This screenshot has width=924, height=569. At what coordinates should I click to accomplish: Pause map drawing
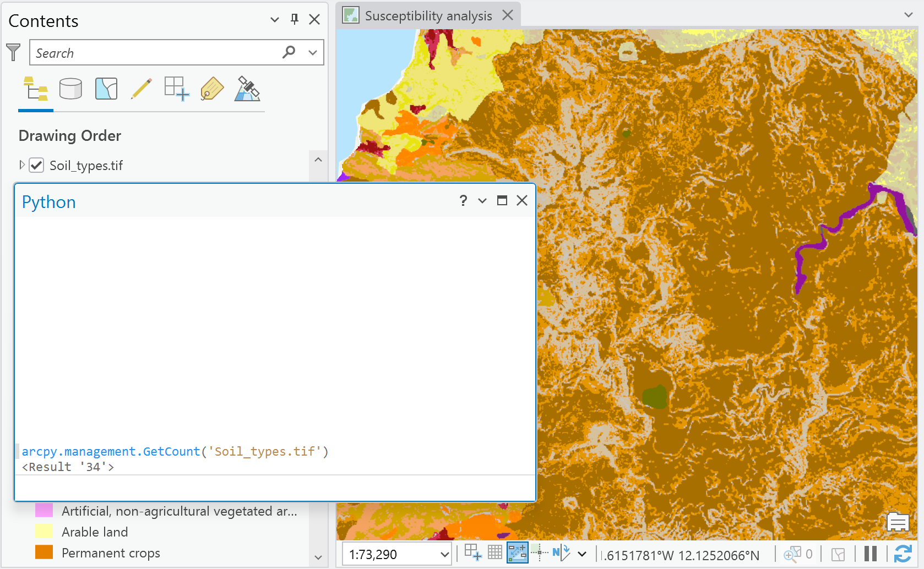coord(871,554)
